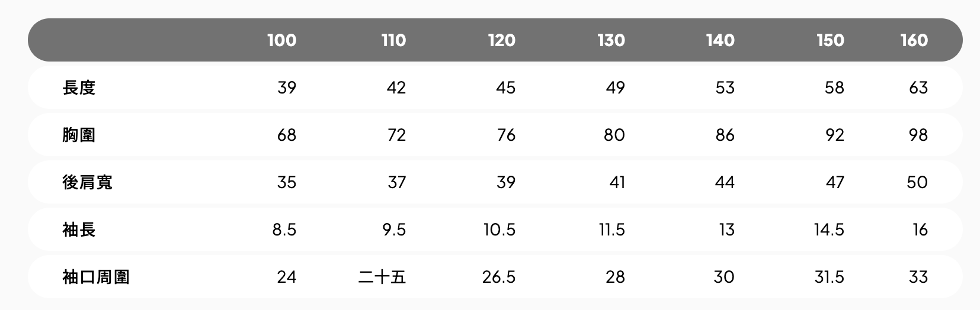980x310 pixels.
Task: Select the 110 size column header
Action: point(393,40)
